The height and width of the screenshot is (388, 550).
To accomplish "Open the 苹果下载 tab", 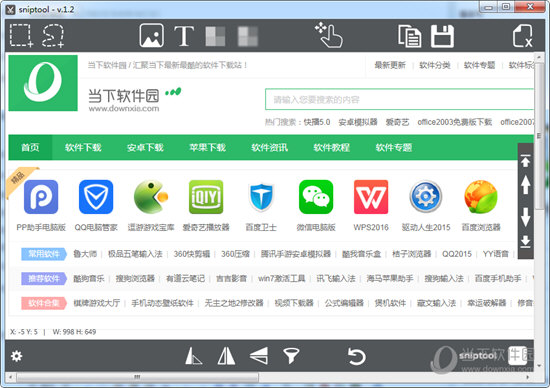I will click(207, 147).
